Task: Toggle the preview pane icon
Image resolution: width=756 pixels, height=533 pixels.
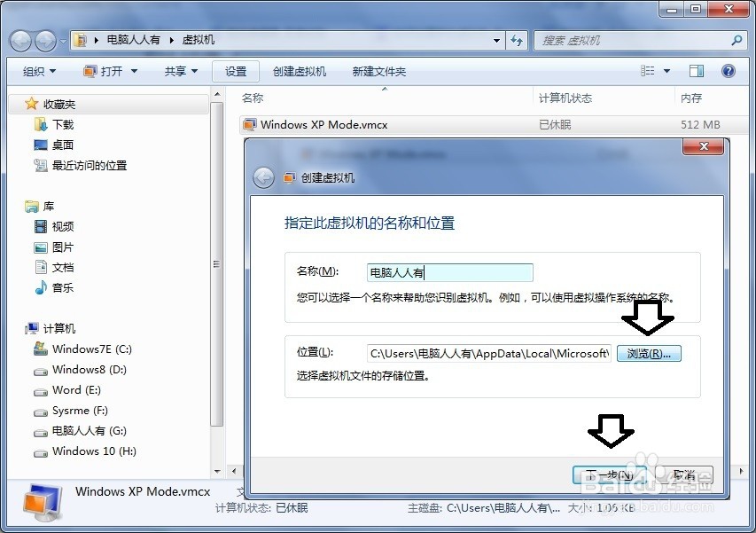Action: [697, 71]
